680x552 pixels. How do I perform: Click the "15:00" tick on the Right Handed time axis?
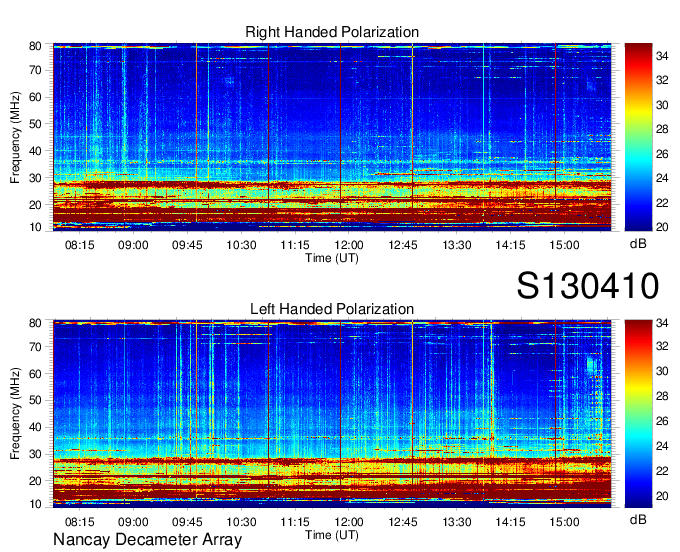[x=564, y=245]
